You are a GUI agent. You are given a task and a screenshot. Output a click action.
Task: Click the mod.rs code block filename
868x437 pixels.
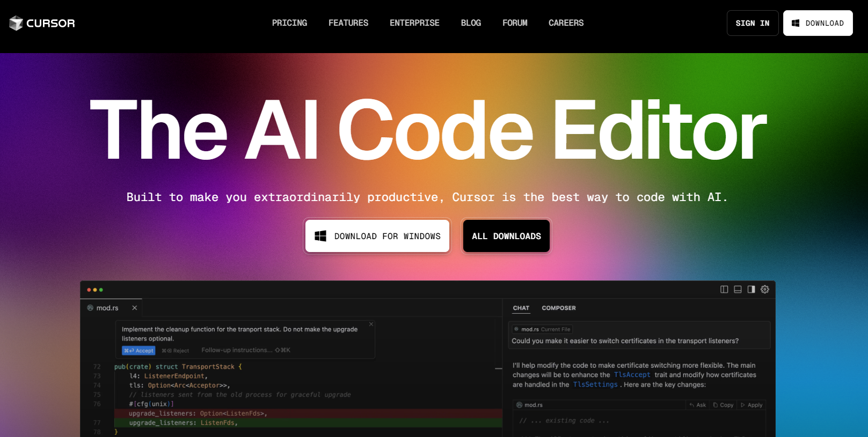click(530, 405)
